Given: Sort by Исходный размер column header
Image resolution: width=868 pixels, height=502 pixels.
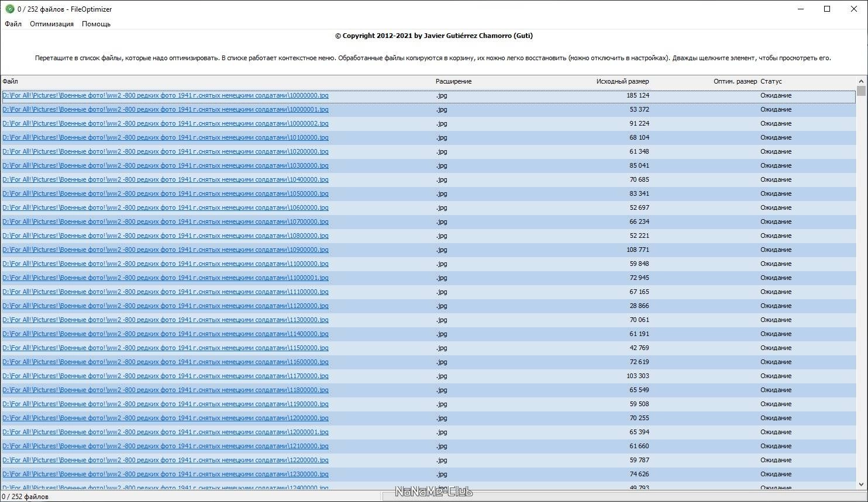Looking at the screenshot, I should [x=622, y=81].
